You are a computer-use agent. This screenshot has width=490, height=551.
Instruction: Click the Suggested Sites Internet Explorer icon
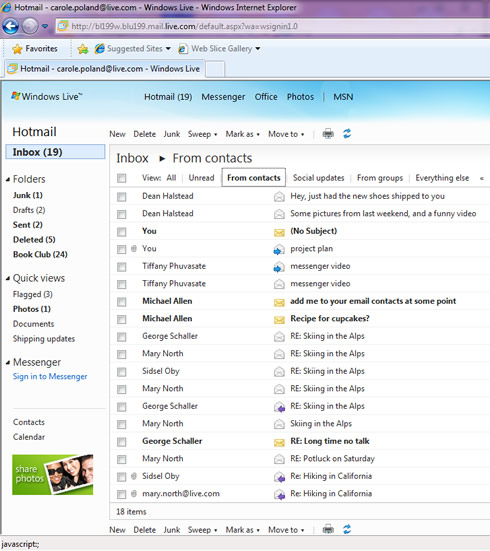coord(100,48)
